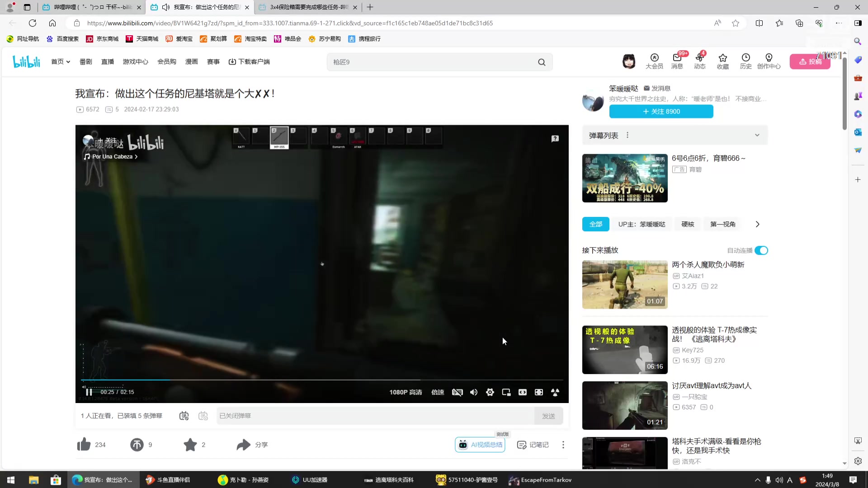Send a message to uploader via 发消息

tap(657, 88)
